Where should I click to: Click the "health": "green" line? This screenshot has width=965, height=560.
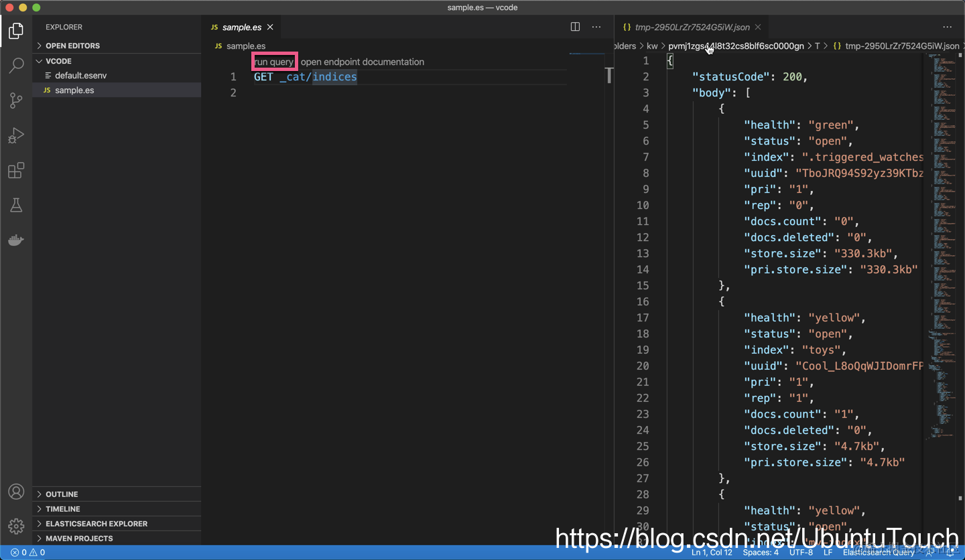(x=801, y=125)
